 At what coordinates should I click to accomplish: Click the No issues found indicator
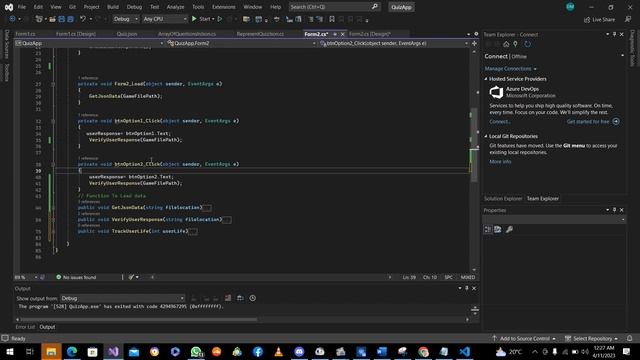pyautogui.click(x=76, y=277)
